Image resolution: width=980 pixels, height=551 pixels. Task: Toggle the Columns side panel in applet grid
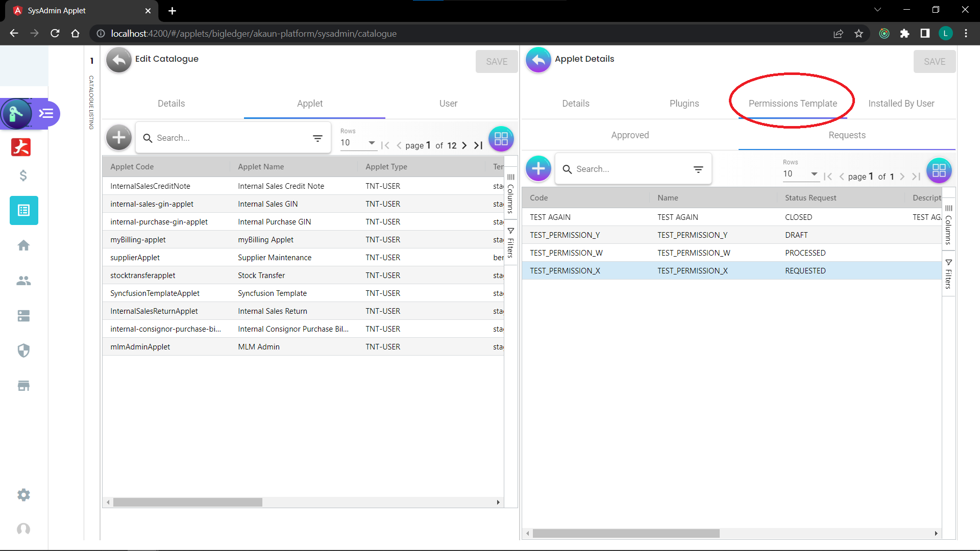(510, 194)
